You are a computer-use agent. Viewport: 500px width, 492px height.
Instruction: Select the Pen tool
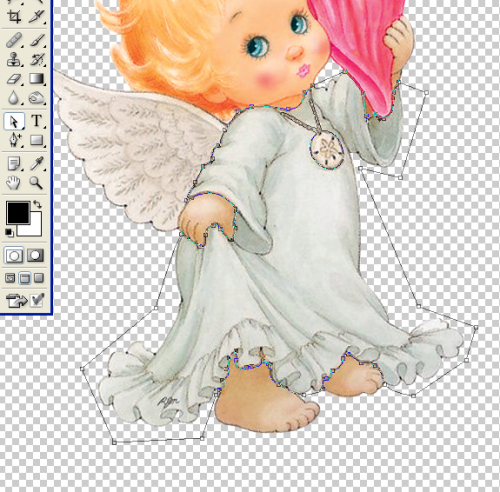[14, 140]
